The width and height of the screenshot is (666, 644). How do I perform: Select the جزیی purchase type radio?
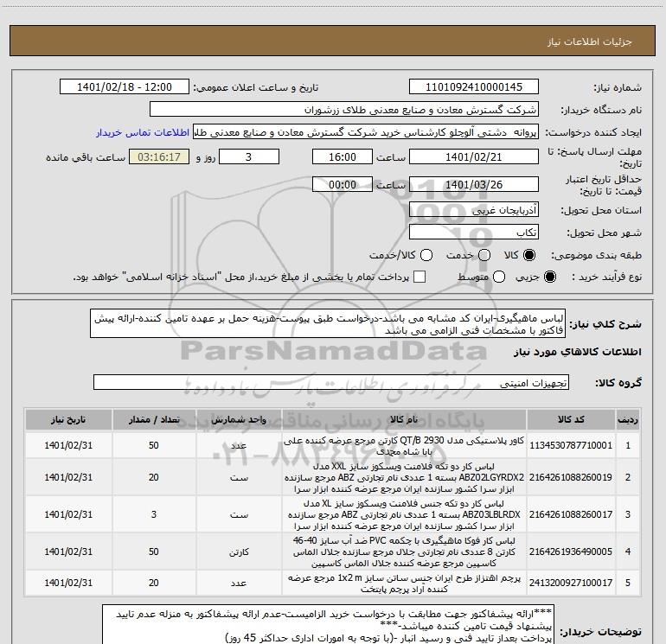[549, 277]
